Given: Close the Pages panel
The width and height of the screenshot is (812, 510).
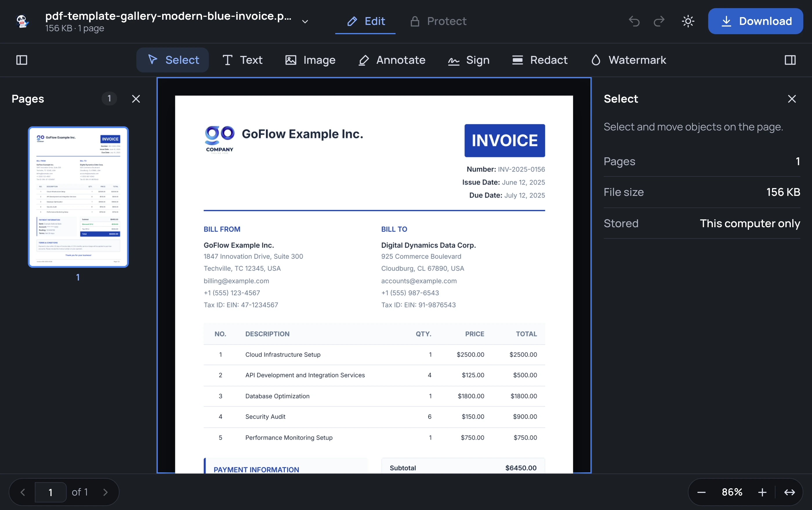Looking at the screenshot, I should click(136, 99).
